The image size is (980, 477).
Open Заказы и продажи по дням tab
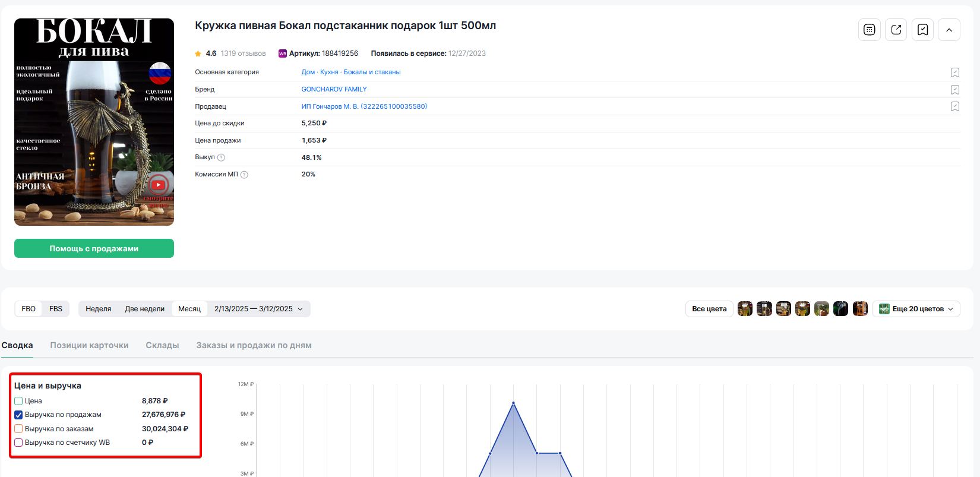tap(254, 345)
